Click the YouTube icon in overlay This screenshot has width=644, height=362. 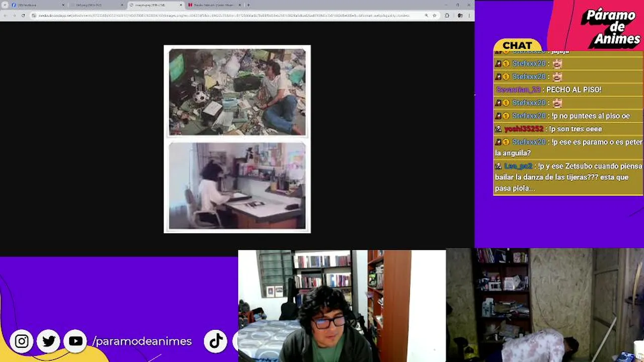75,341
